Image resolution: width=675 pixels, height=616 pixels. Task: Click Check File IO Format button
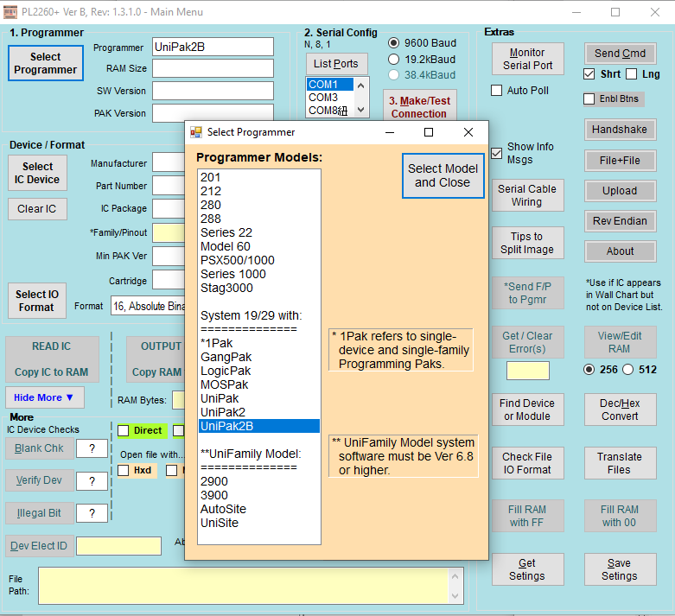pos(528,463)
